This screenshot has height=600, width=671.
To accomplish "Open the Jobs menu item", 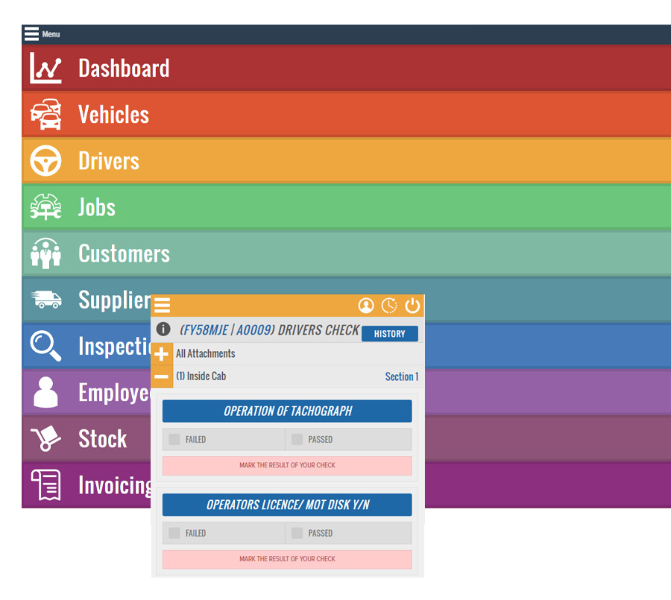I will point(97,208).
